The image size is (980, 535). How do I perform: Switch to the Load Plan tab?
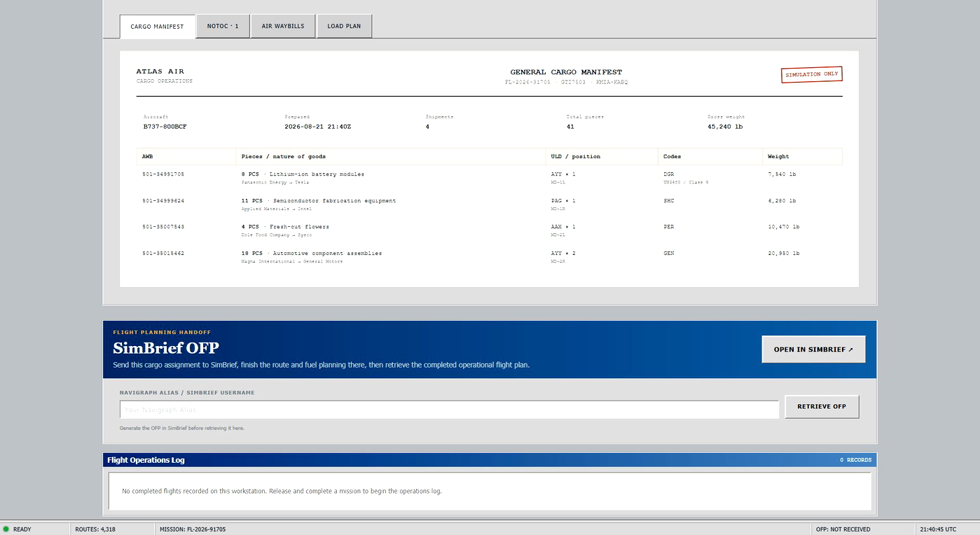[x=344, y=26]
